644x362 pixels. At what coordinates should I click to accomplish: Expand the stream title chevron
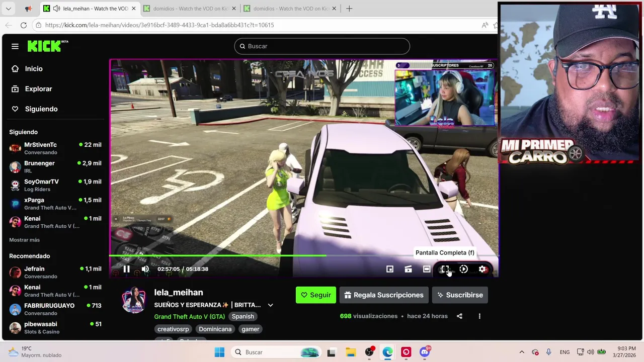coord(270,305)
